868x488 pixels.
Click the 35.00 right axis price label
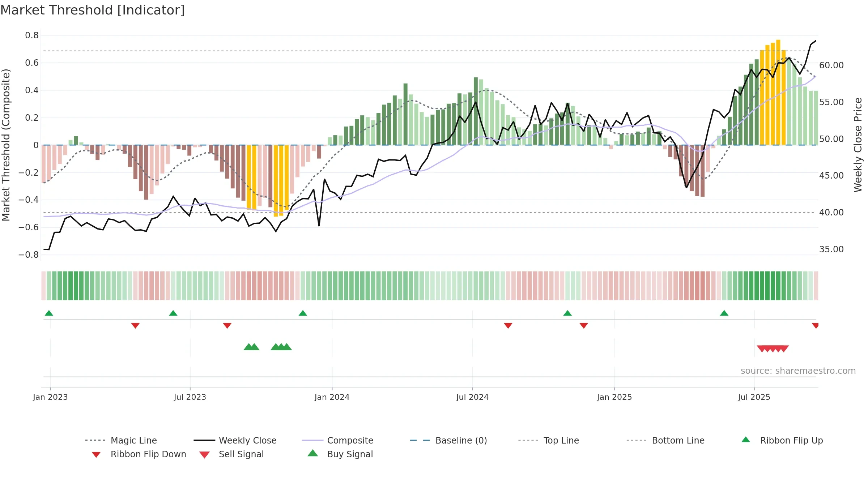tap(831, 249)
